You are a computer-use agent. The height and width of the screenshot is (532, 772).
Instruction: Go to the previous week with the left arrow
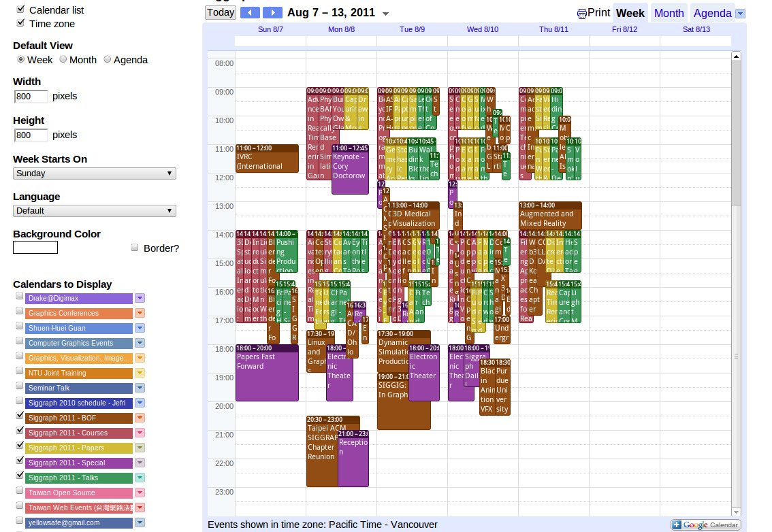[250, 13]
